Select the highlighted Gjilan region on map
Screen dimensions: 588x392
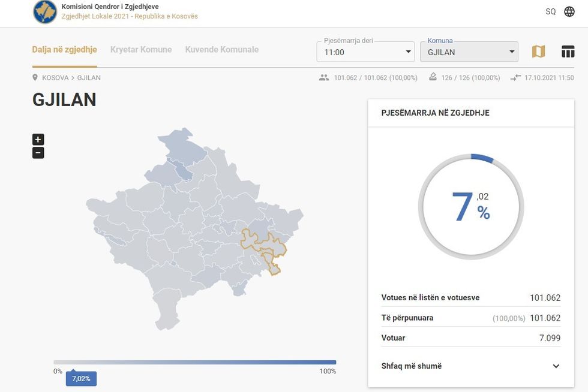(x=264, y=245)
